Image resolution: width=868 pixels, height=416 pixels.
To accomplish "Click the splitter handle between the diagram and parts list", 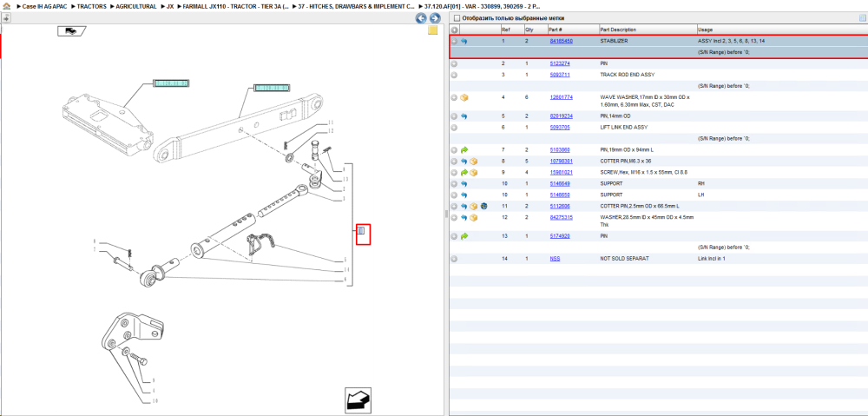I will pos(446,215).
